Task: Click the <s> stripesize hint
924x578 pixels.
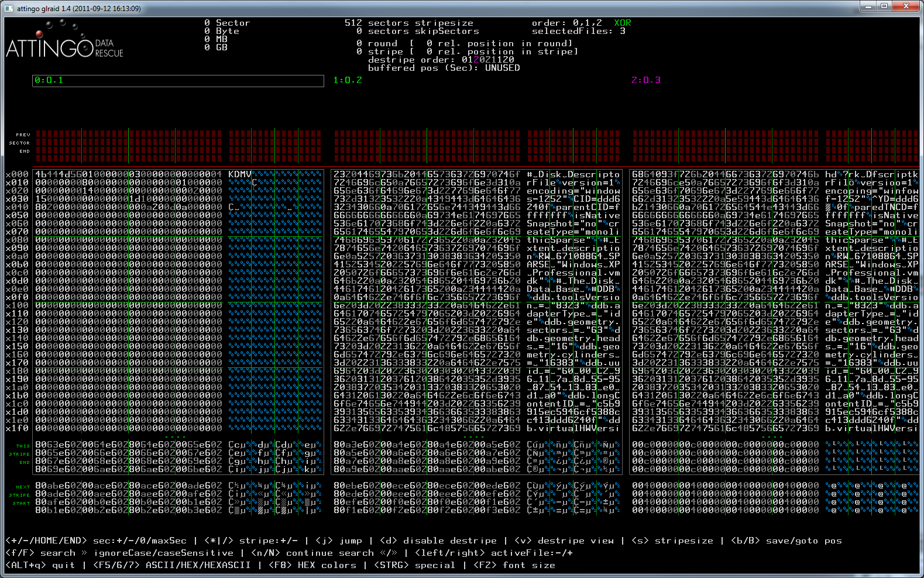Action: pos(672,541)
